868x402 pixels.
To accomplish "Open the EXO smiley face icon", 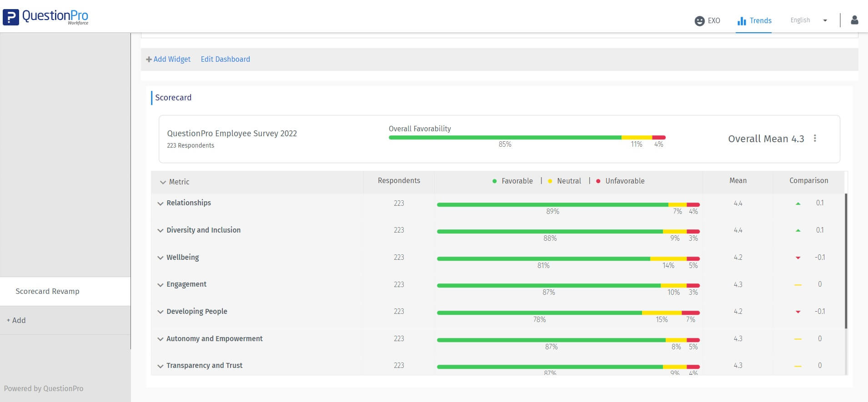I will click(699, 21).
